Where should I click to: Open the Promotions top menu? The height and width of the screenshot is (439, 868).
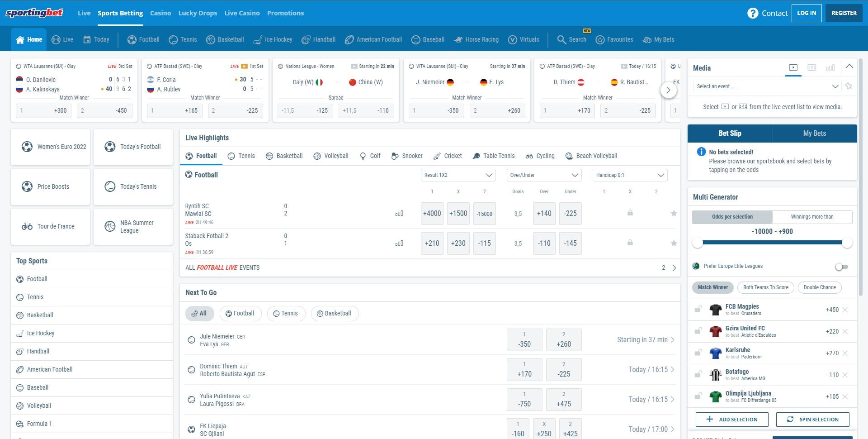click(285, 13)
